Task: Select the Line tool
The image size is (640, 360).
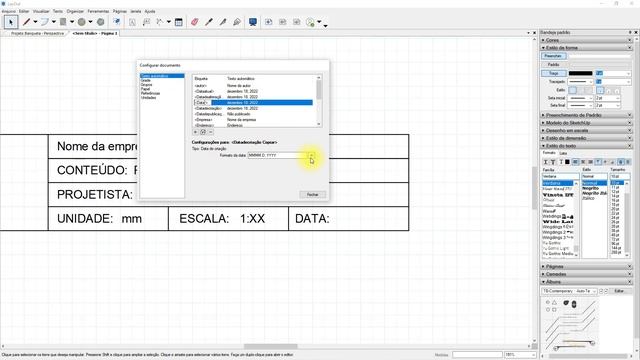Action: pyautogui.click(x=27, y=22)
